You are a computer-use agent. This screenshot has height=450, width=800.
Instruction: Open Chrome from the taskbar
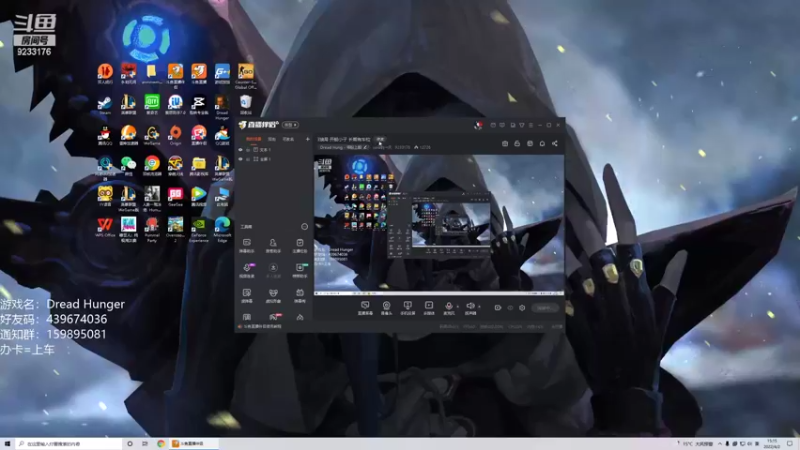click(161, 444)
